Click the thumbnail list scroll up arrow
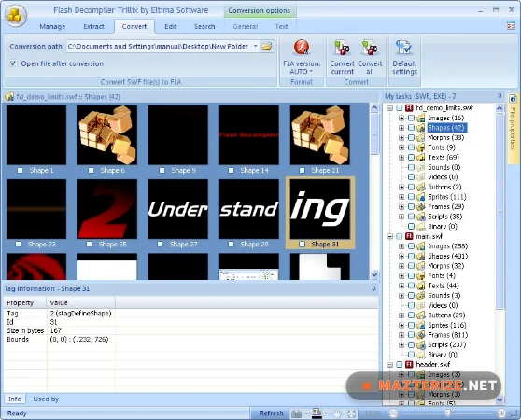 tap(374, 108)
